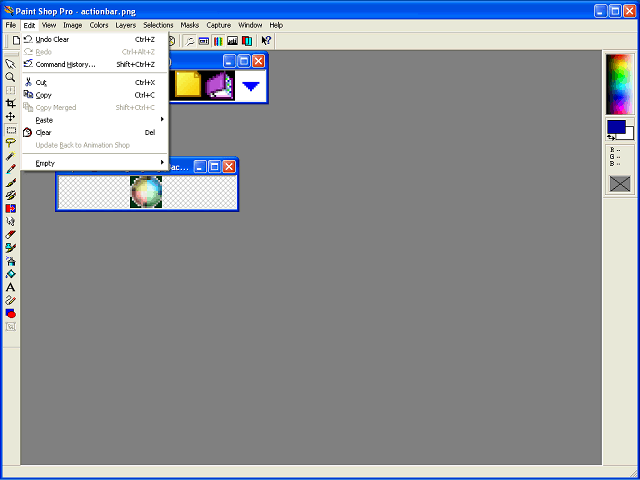This screenshot has height=480, width=640.
Task: Toggle the Color Palette toolbar button
Action: pos(218,41)
